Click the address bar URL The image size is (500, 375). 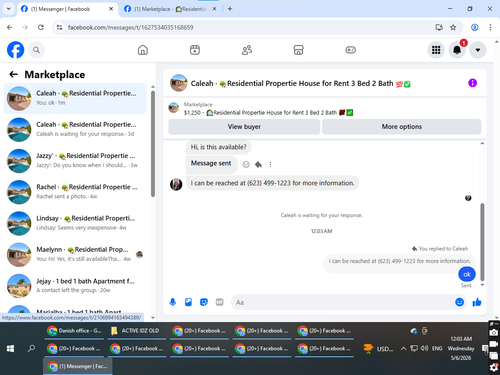(x=130, y=27)
